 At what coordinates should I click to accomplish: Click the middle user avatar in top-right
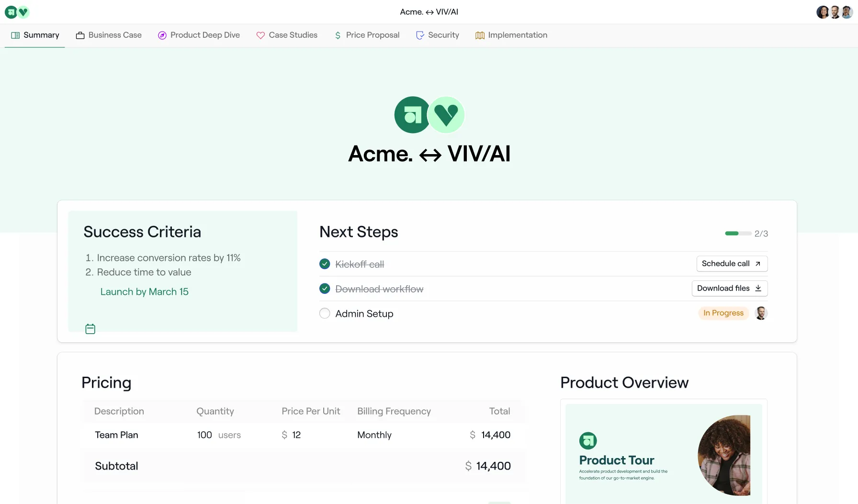835,12
